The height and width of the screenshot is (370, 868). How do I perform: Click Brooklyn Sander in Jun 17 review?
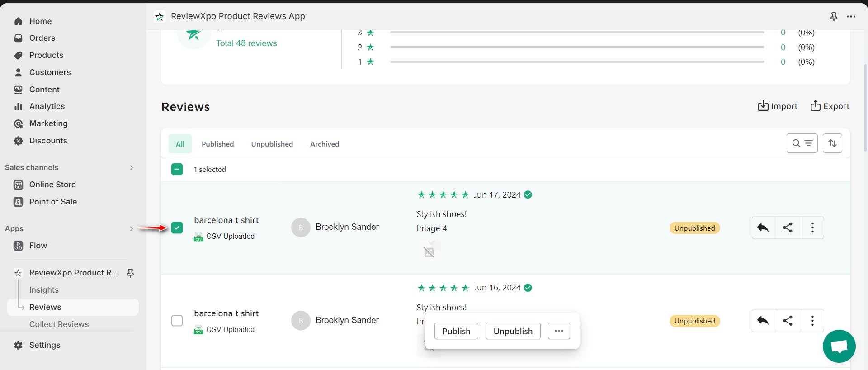tap(347, 227)
